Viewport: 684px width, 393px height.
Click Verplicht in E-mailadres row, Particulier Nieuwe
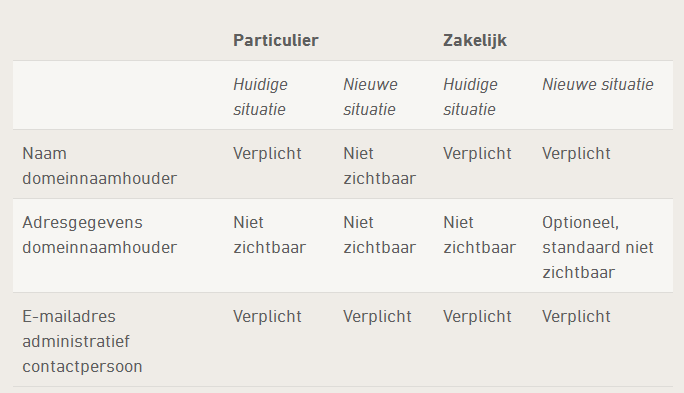coord(377,317)
